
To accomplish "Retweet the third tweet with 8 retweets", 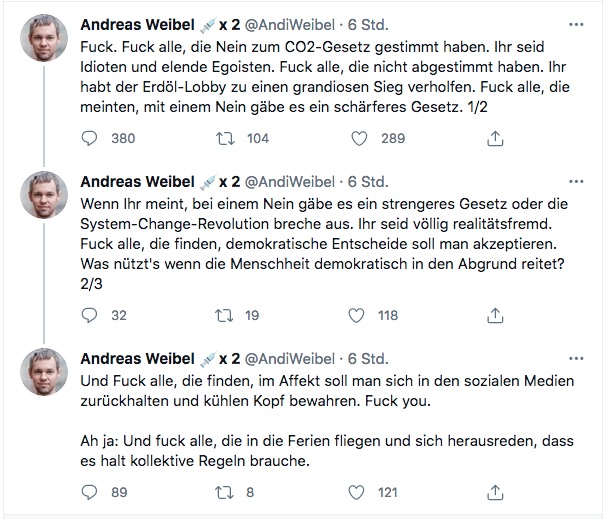I will 224,492.
